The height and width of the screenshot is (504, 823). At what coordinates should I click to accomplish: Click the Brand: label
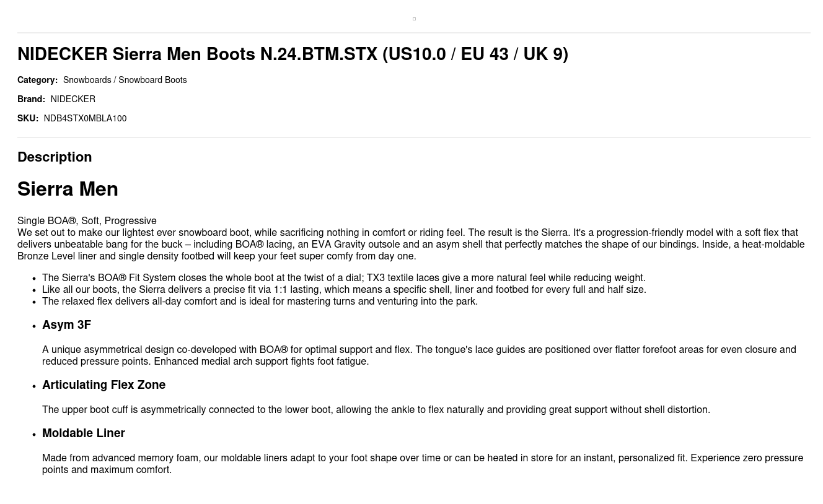31,100
